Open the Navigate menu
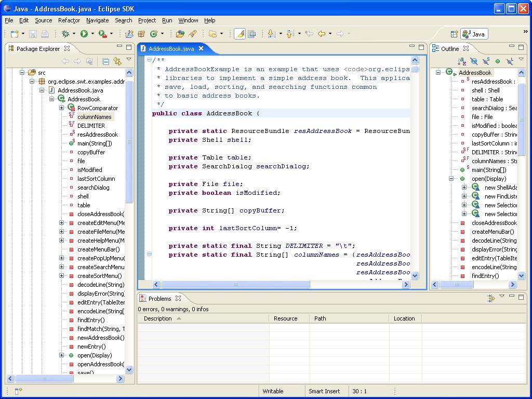Viewport: 532px width, 399px height. 97,20
